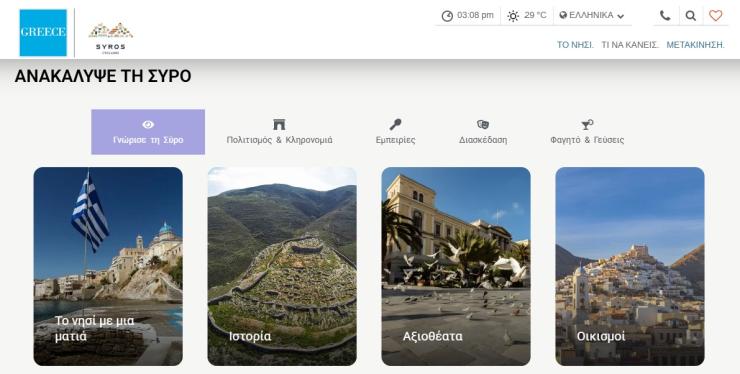Expand the ΕΛΛΗΝΙΚΑ language dropdown
The height and width of the screenshot is (374, 740).
(592, 16)
